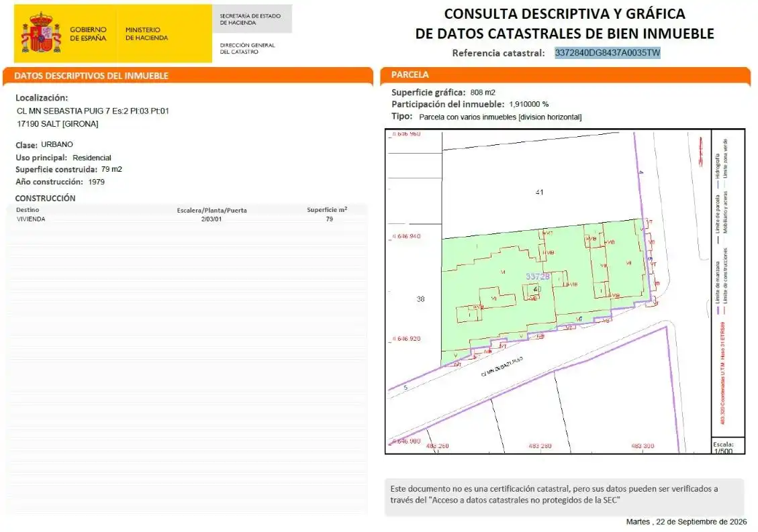Click the PARCELA section header
The height and width of the screenshot is (532, 758).
[410, 74]
